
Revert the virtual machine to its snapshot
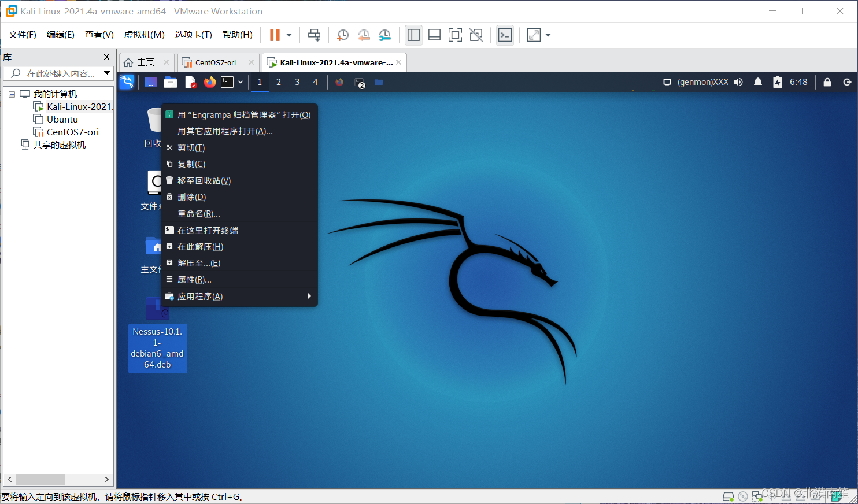[364, 35]
